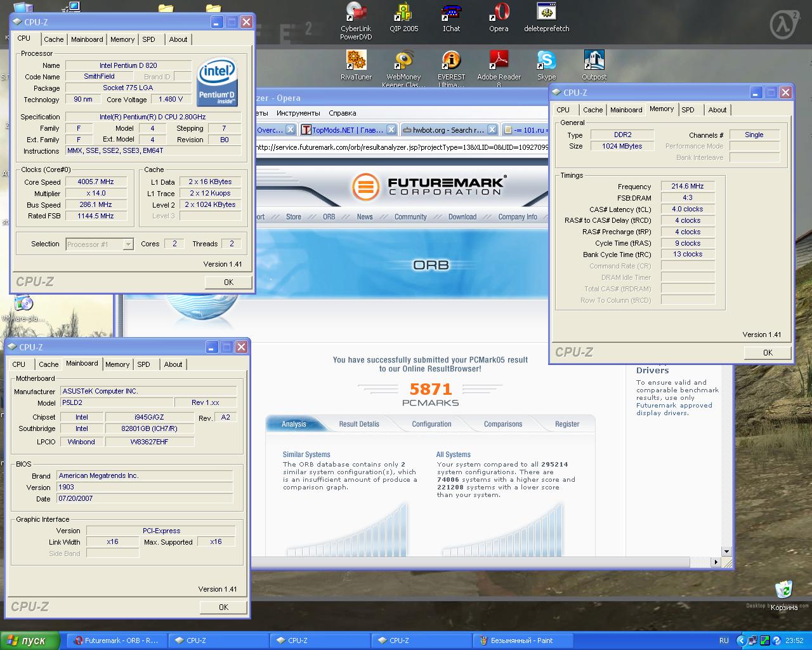Click the network computers tray icon
The height and width of the screenshot is (650, 812).
(x=753, y=640)
